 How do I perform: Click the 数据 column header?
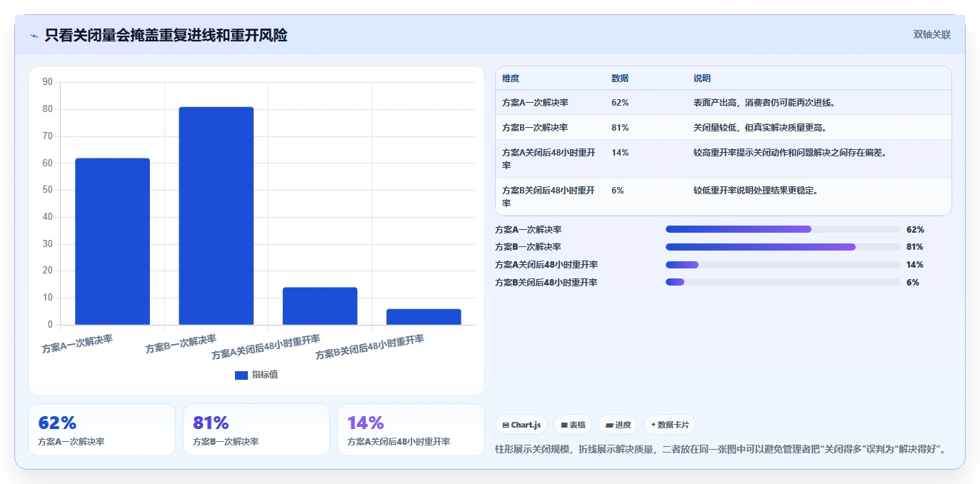620,79
